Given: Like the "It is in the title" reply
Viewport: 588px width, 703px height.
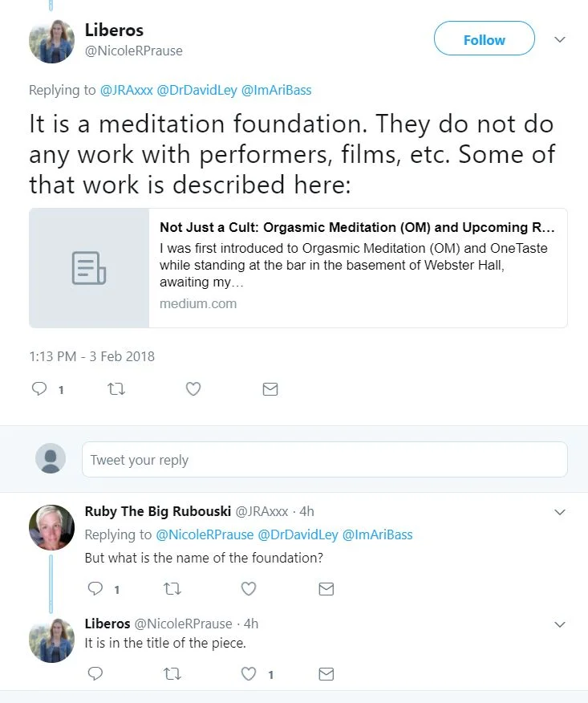Looking at the screenshot, I should 249,673.
